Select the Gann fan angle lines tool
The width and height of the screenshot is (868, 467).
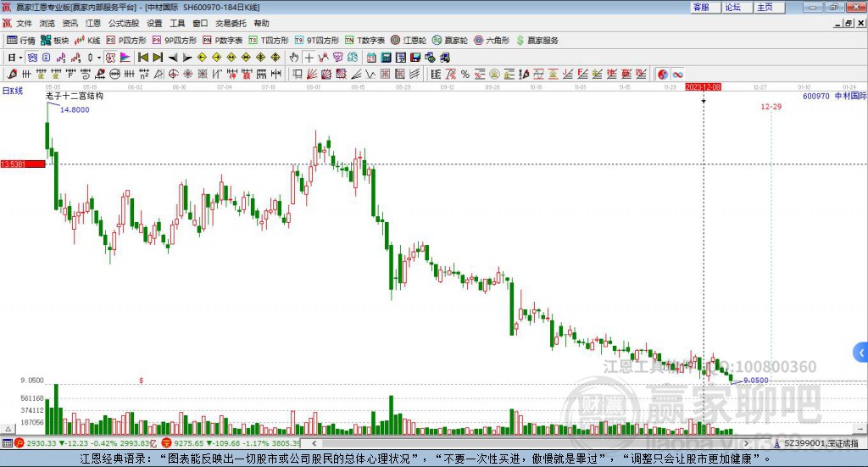coord(312,74)
